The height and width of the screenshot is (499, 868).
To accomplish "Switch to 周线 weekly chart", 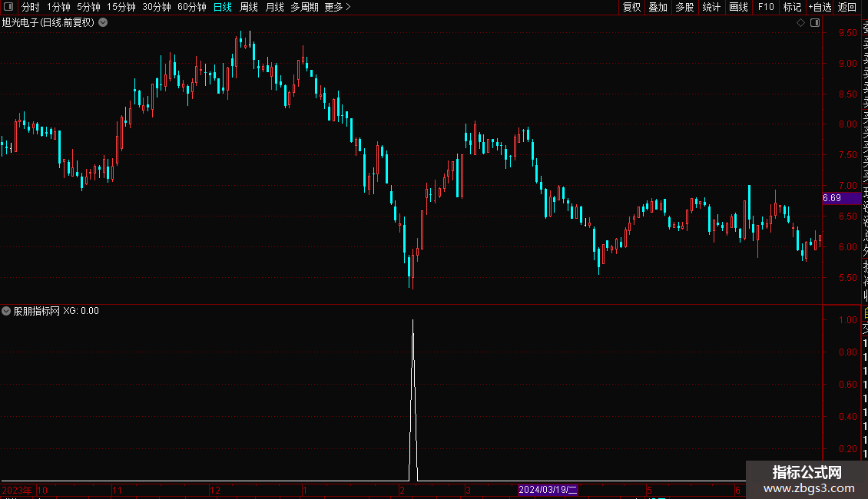I will click(x=249, y=7).
